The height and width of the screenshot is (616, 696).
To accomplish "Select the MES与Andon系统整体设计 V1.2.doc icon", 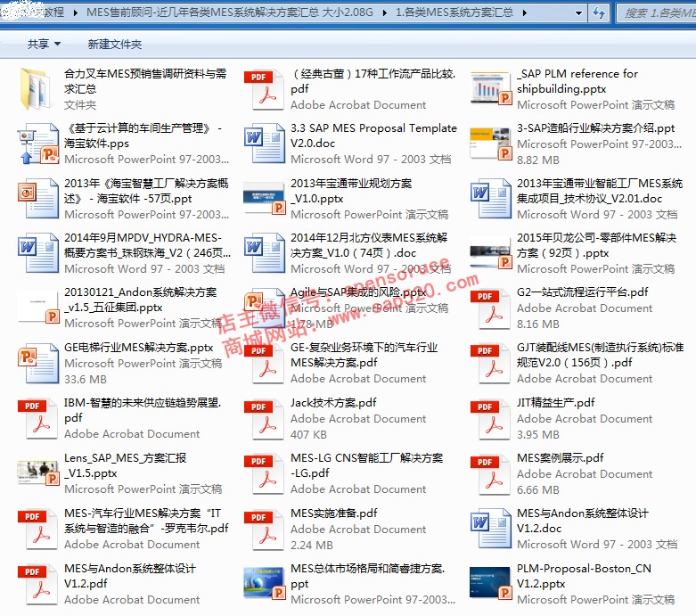I will [491, 529].
